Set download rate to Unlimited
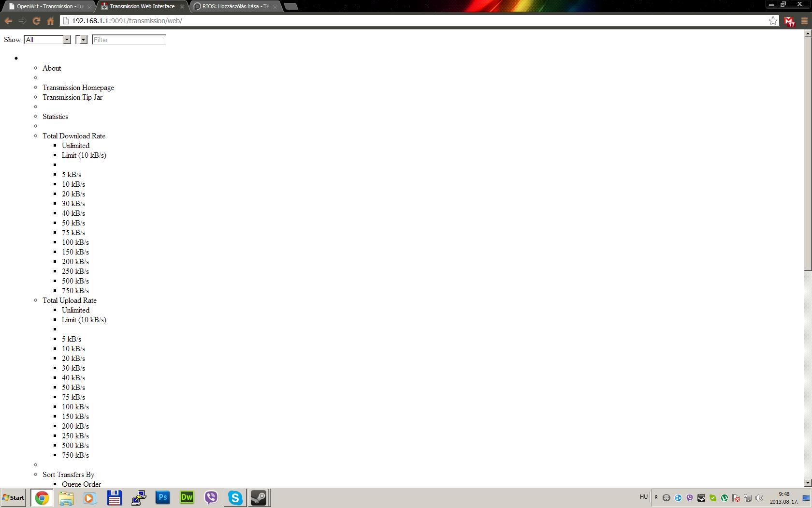 75,146
